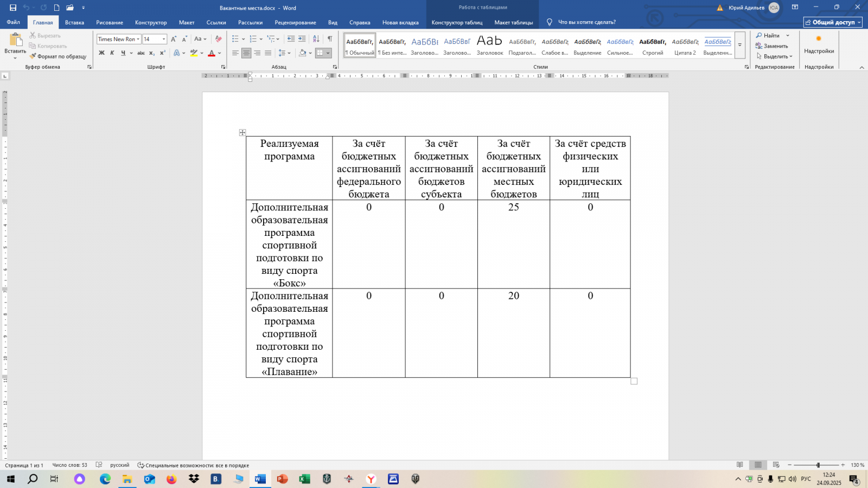Open Excel from the taskbar
Image resolution: width=868 pixels, height=488 pixels.
304,479
